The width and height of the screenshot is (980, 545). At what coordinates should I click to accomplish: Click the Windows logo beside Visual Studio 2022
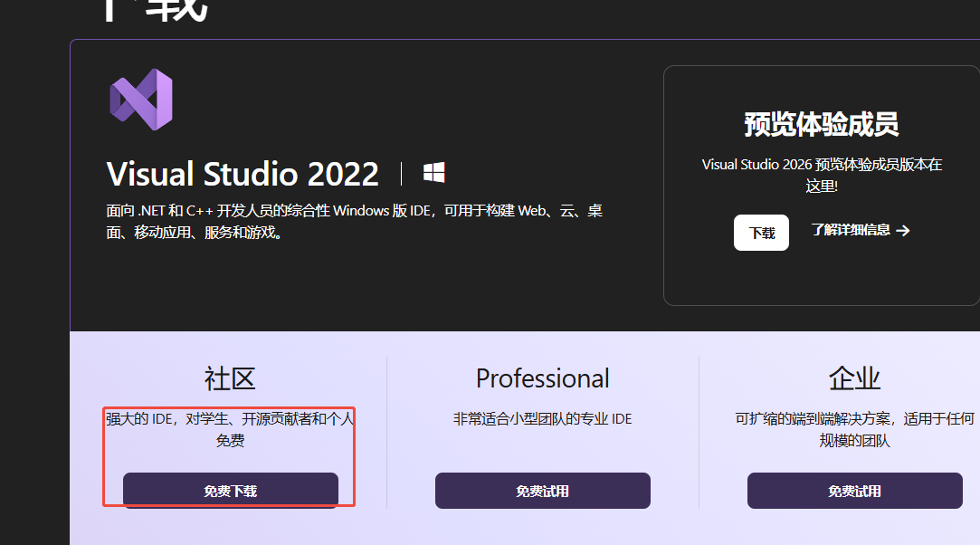coord(433,173)
